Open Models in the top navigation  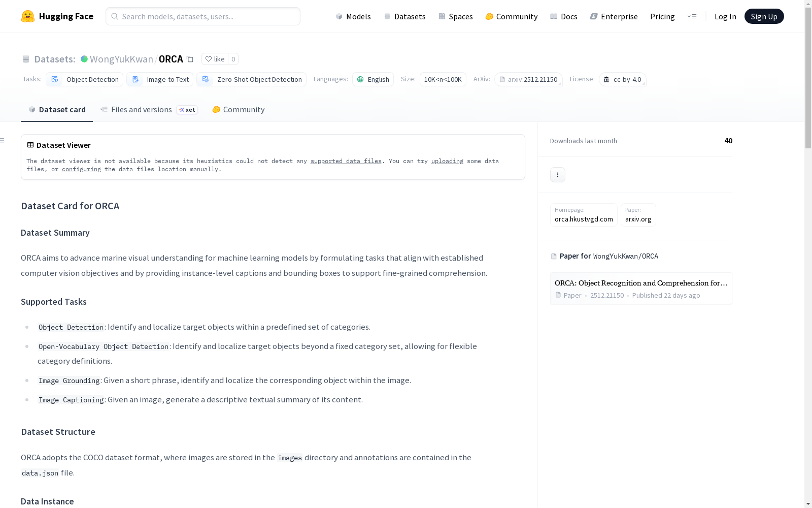353,16
